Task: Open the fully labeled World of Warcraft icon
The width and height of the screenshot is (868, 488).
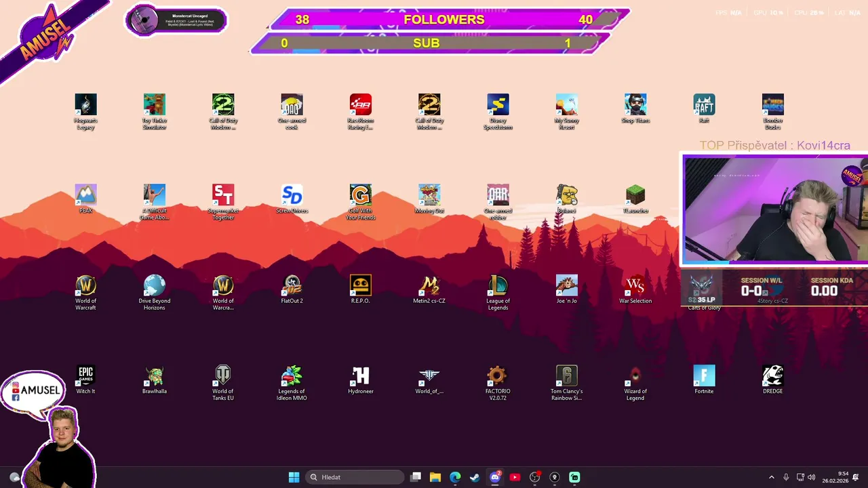Action: (x=85, y=293)
